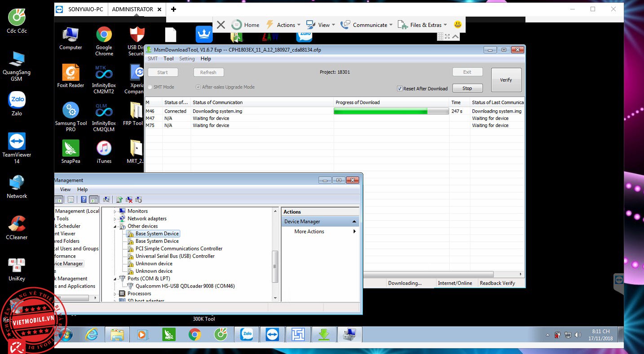This screenshot has height=354, width=644.
Task: Open UniKey desktop shortcut
Action: [17, 269]
